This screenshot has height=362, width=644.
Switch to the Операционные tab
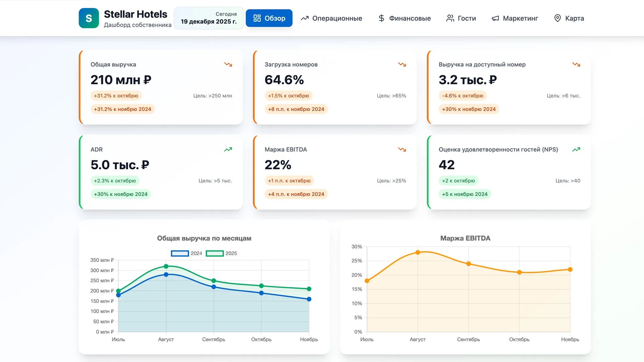click(331, 18)
